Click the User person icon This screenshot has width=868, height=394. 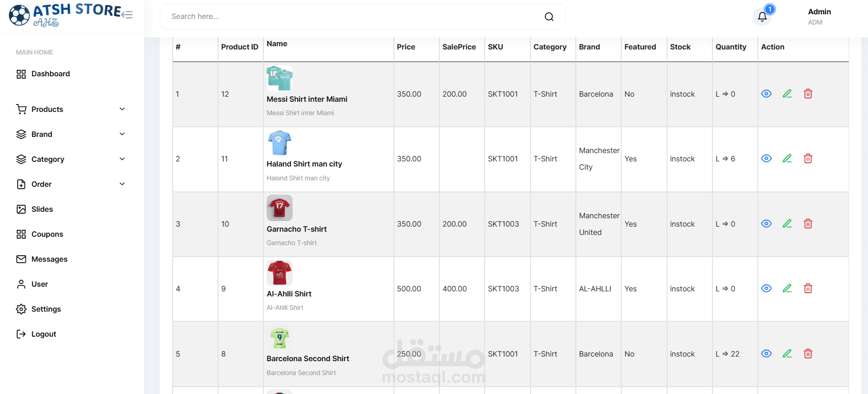[21, 284]
